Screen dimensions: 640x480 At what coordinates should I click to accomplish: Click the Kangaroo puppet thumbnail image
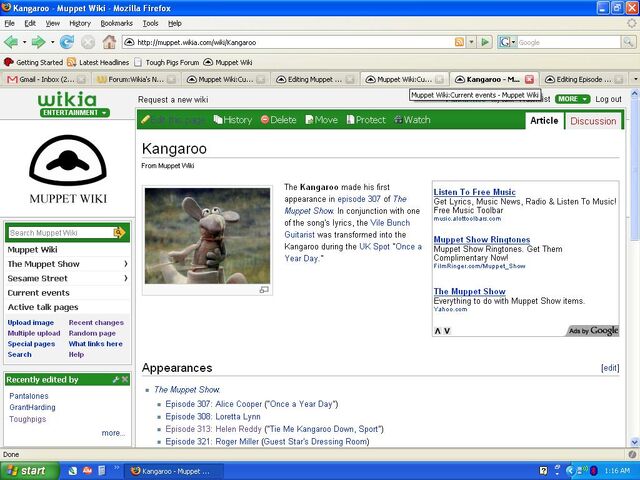point(207,236)
